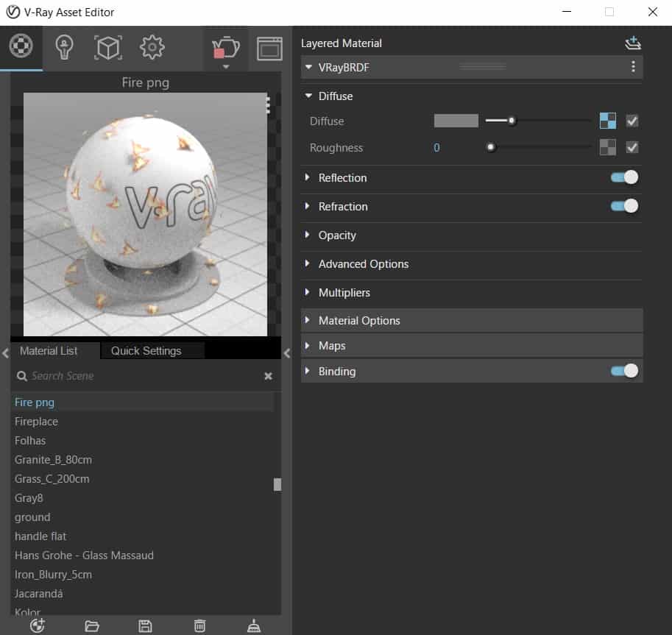Expand the Advanced Options section
This screenshot has height=635, width=672.
[x=363, y=264]
